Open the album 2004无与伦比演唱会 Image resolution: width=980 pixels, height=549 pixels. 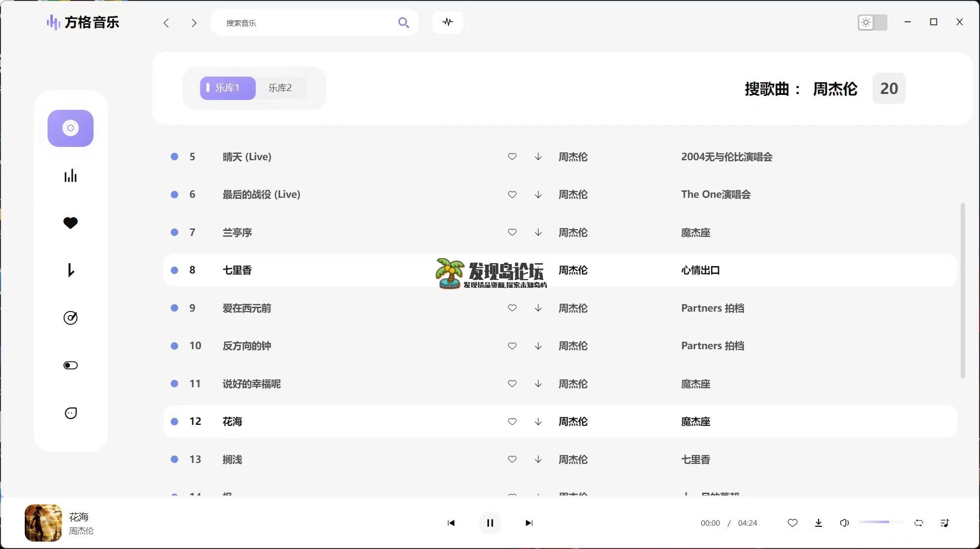[x=727, y=157]
